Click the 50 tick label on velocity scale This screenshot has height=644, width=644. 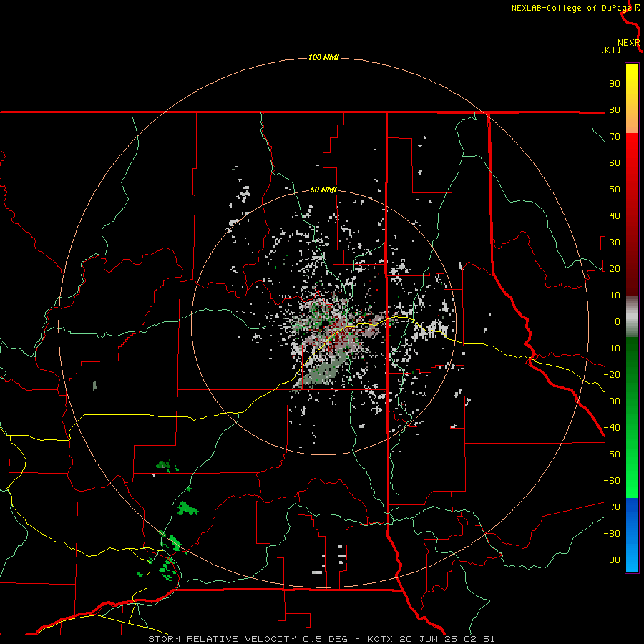[x=615, y=190]
